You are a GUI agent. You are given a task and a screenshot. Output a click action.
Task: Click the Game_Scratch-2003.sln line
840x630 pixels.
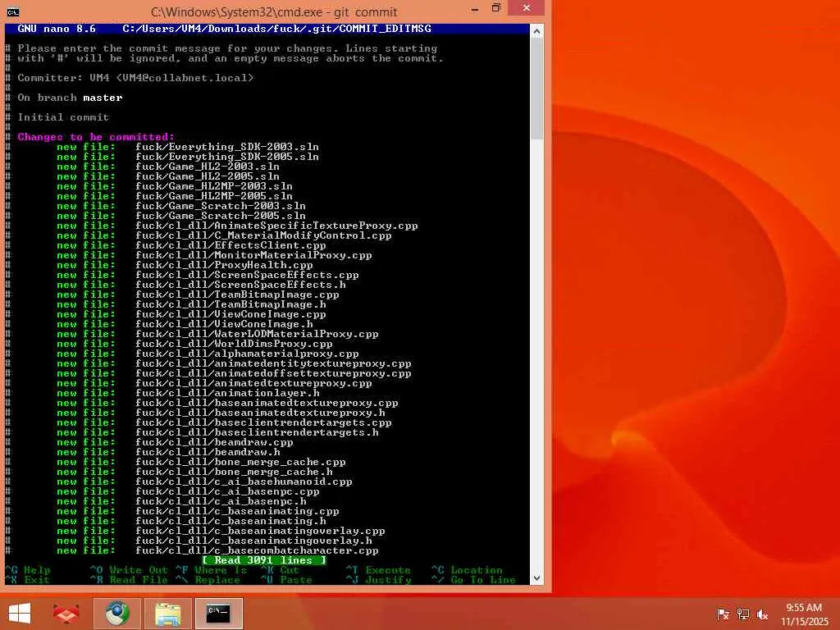tap(221, 206)
